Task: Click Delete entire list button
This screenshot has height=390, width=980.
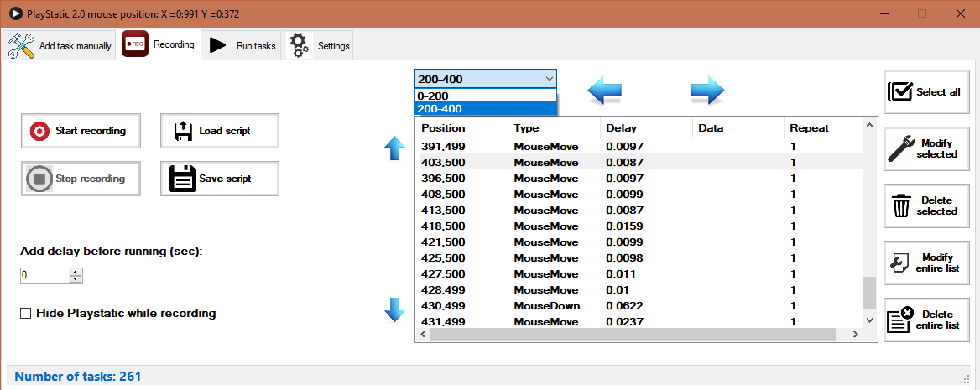Action: coord(926,320)
